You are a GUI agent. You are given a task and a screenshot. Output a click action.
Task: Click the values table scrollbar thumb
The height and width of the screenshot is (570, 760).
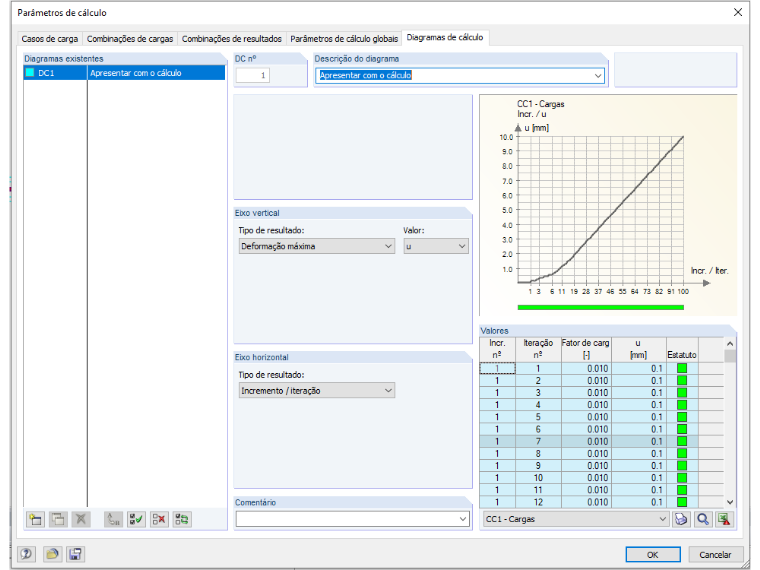730,356
